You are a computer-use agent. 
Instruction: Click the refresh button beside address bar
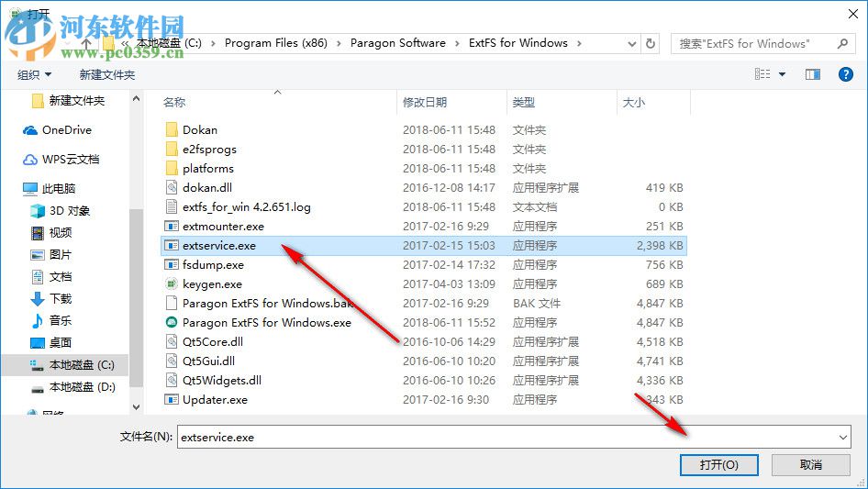[x=651, y=43]
